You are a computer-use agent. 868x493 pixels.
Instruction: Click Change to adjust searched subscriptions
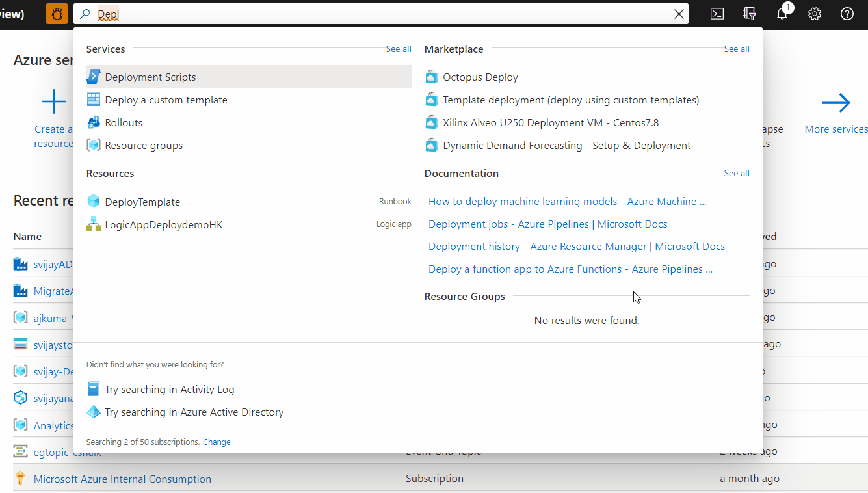[x=217, y=442]
